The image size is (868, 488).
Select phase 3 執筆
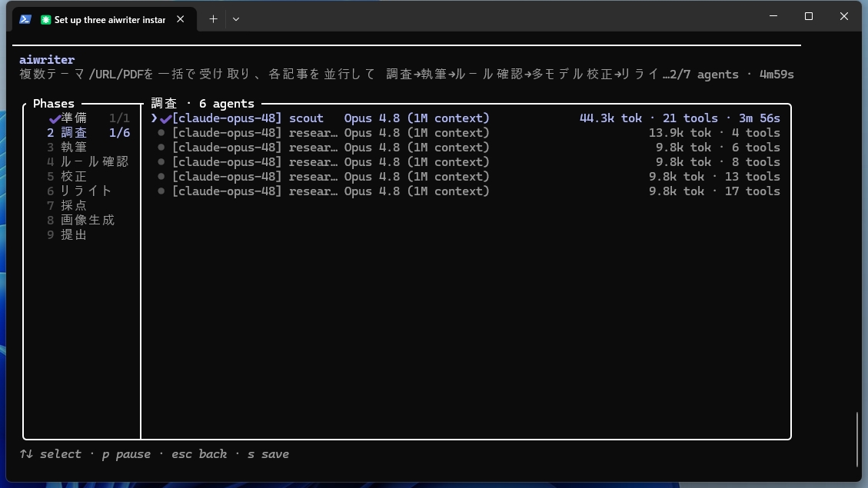67,148
